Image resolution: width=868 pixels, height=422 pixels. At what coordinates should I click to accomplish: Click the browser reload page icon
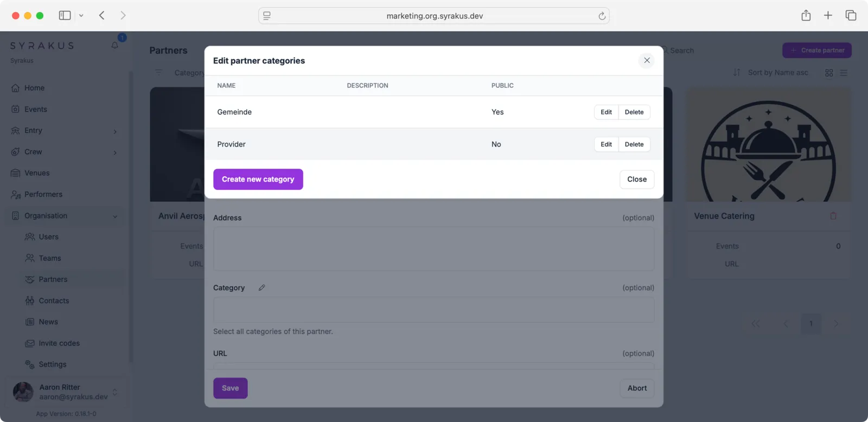pos(602,16)
